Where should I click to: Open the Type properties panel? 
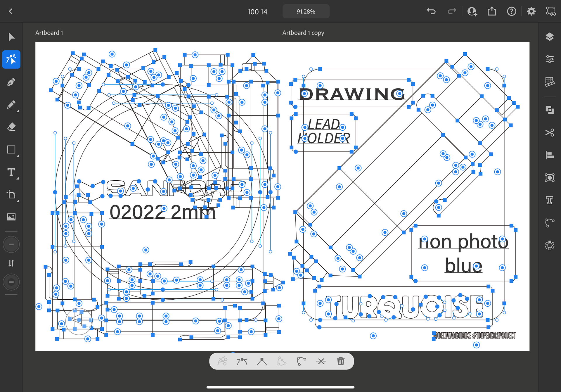point(550,200)
